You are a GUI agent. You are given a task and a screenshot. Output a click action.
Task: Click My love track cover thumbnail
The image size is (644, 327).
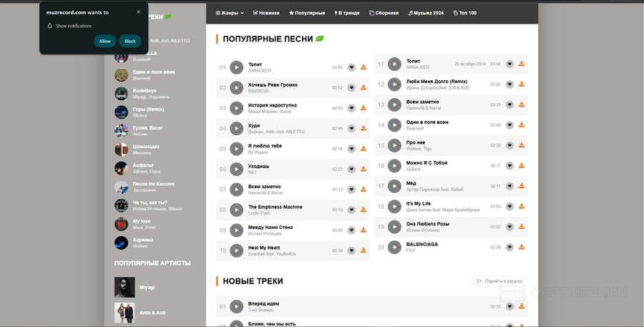click(x=121, y=224)
